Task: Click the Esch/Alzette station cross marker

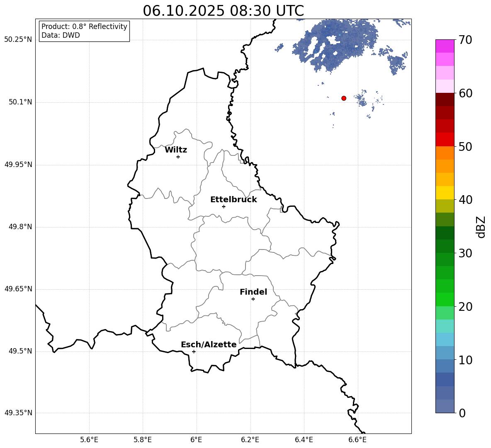Action: coord(194,351)
